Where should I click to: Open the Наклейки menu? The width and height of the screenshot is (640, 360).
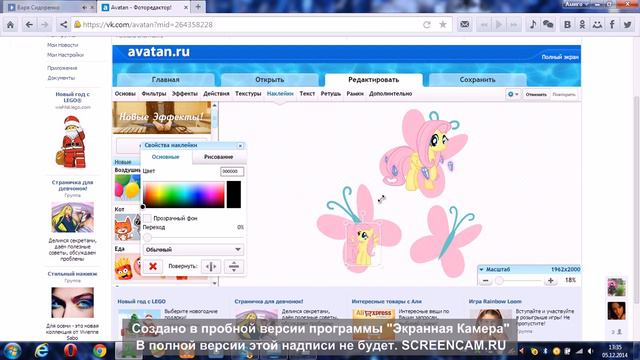[x=280, y=94]
